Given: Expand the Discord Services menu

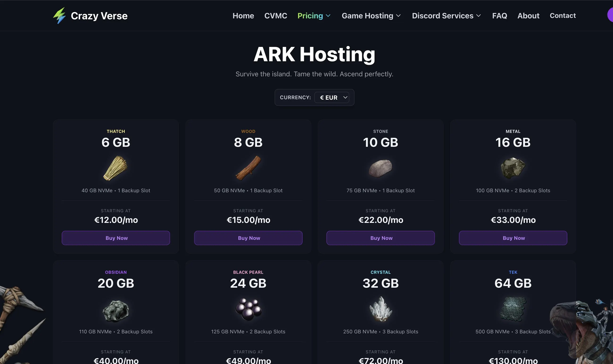Looking at the screenshot, I should point(446,16).
